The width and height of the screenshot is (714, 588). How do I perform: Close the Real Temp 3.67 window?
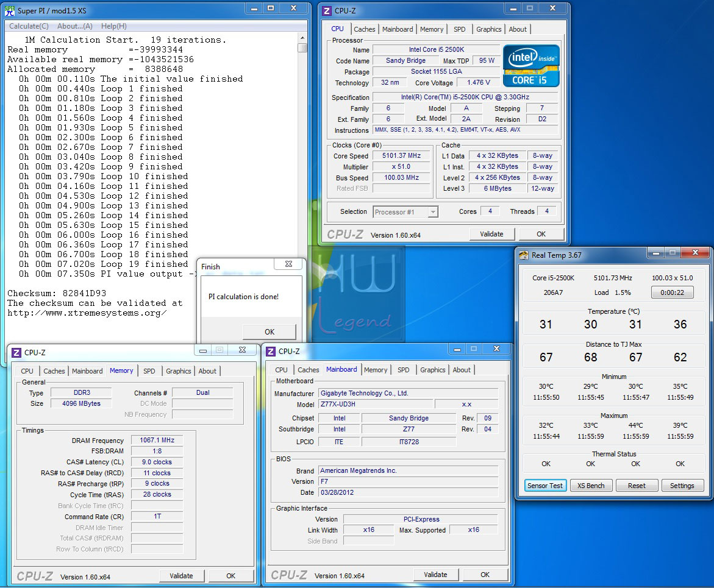tap(695, 253)
